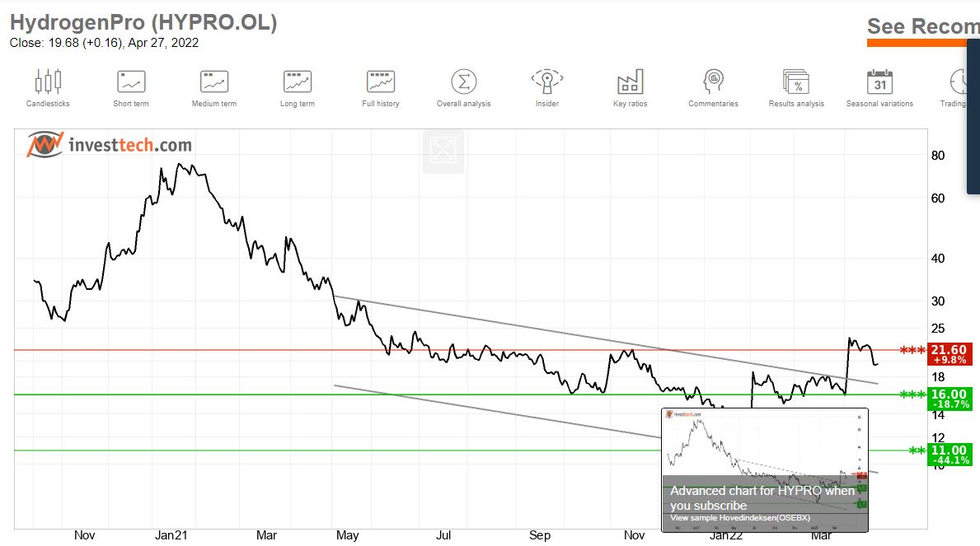Click the Sep axis label
Viewport: 980px width, 546px height.
539,535
